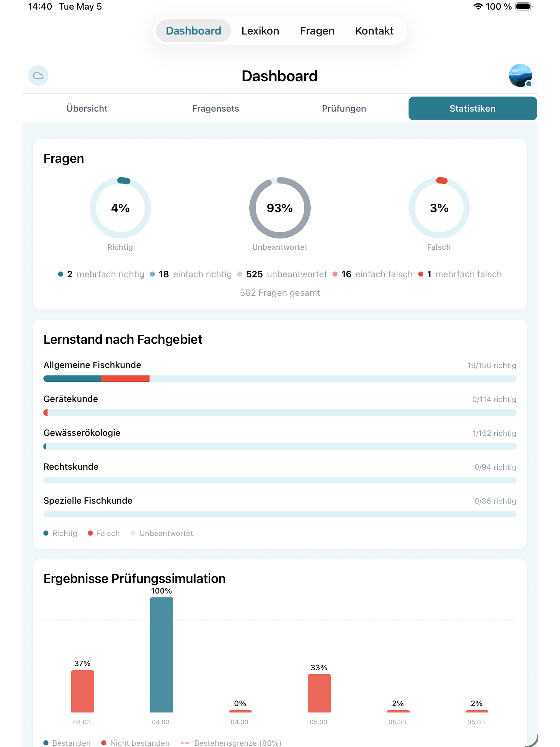Image resolution: width=560 pixels, height=747 pixels.
Task: Switch to the Übersicht tab
Action: [87, 108]
